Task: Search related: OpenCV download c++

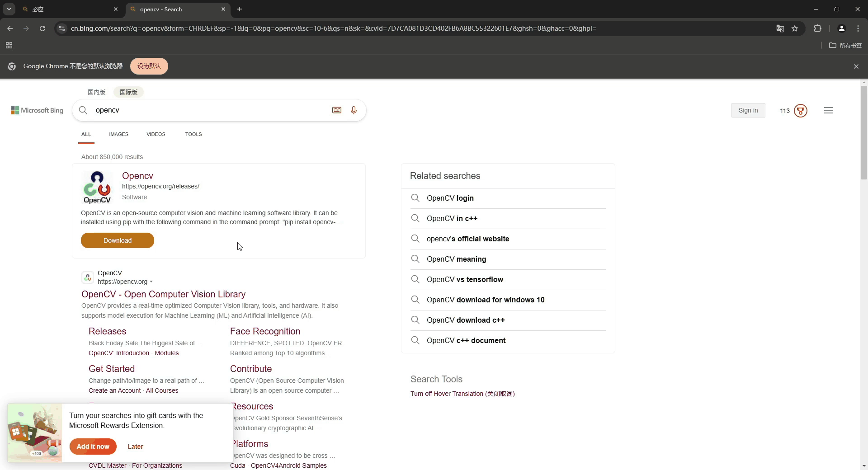Action: [x=466, y=320]
